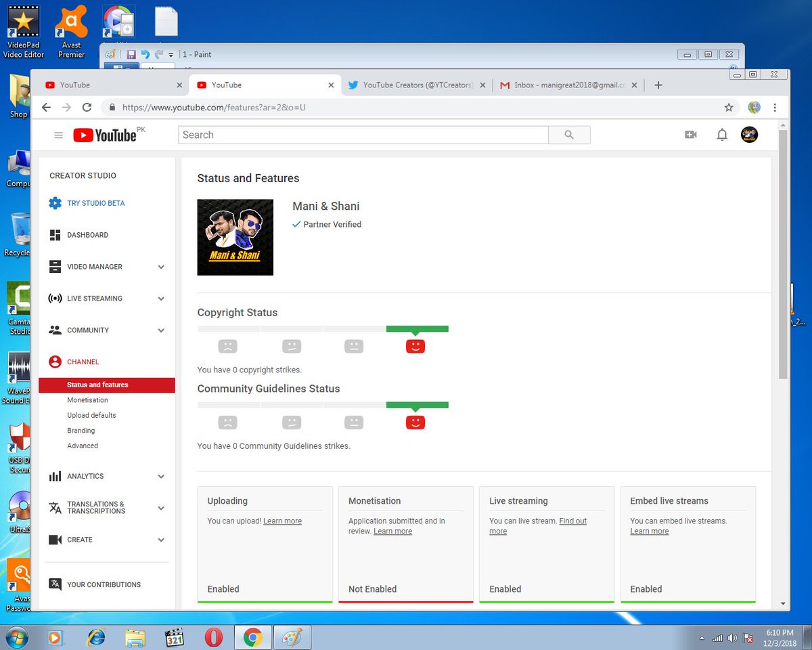Image resolution: width=812 pixels, height=650 pixels.
Task: Open Upload defaults under Channel
Action: [x=91, y=415]
